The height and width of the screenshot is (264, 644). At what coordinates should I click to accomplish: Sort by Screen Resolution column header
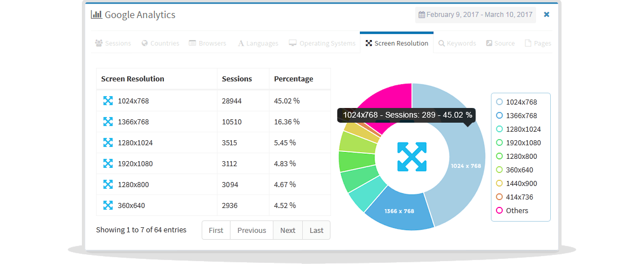coord(156,79)
